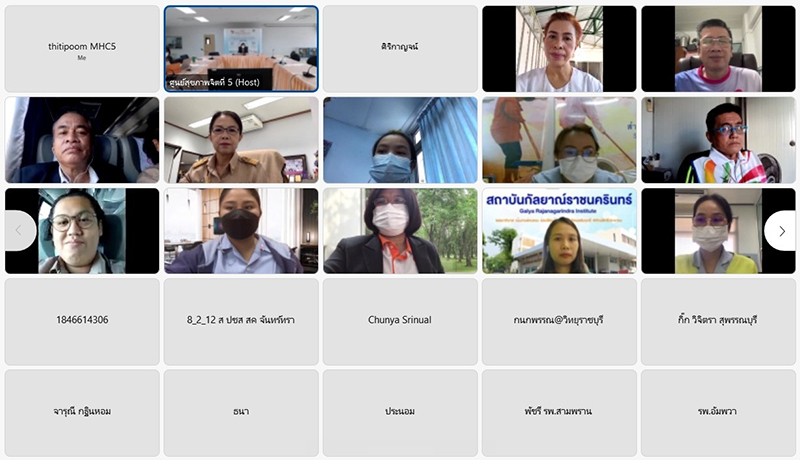
Task: Click video of participant wearing black mask
Action: (241, 231)
